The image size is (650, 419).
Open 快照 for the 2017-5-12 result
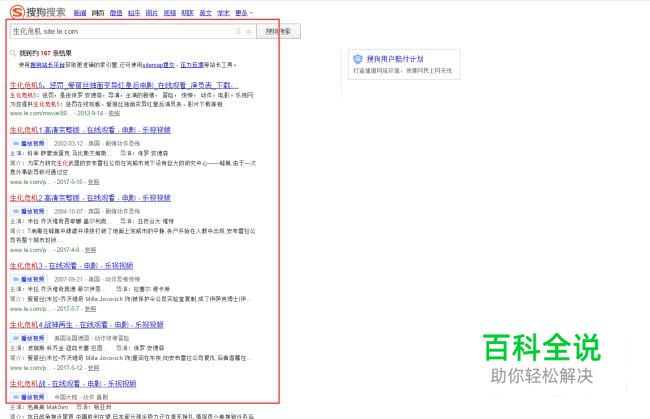pos(93,368)
